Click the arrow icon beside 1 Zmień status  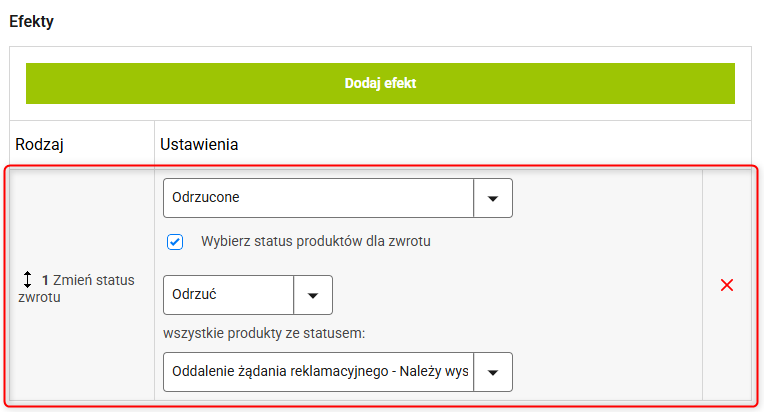27,280
